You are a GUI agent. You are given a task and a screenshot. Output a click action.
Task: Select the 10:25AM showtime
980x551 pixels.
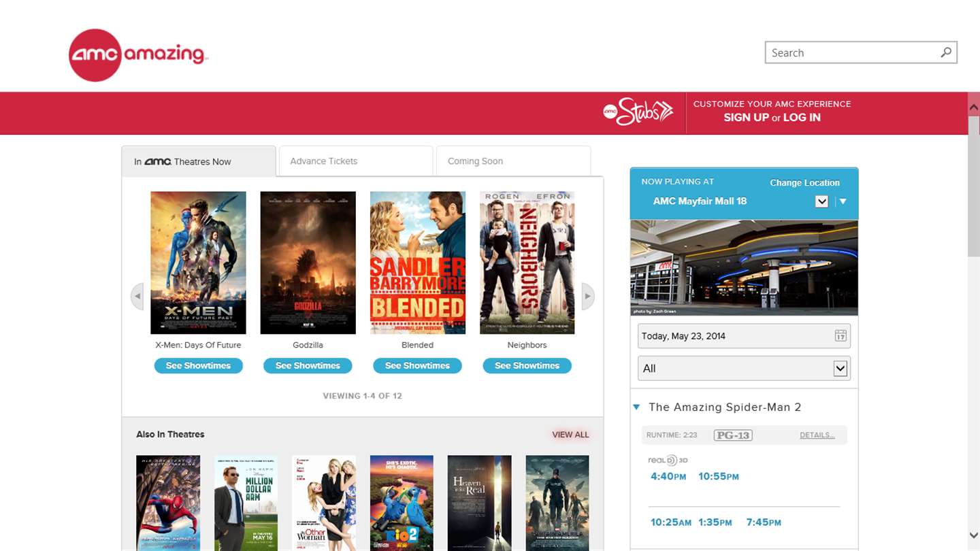click(x=671, y=522)
